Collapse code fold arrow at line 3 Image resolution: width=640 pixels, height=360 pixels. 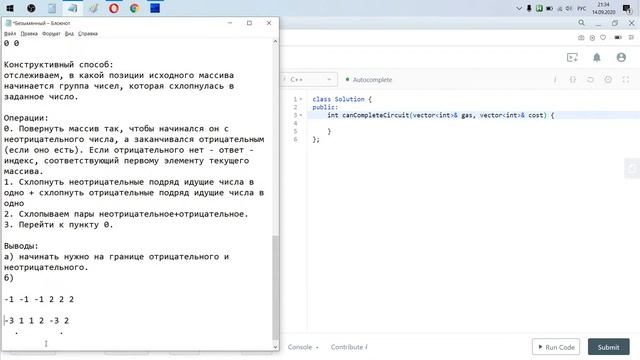click(x=301, y=115)
